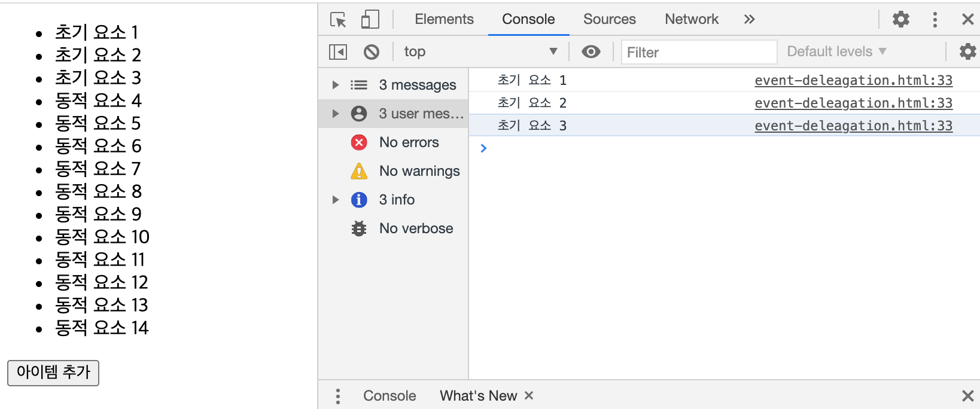Open the top JavaScript context dropdown
The height and width of the screenshot is (409, 980).
pos(480,52)
